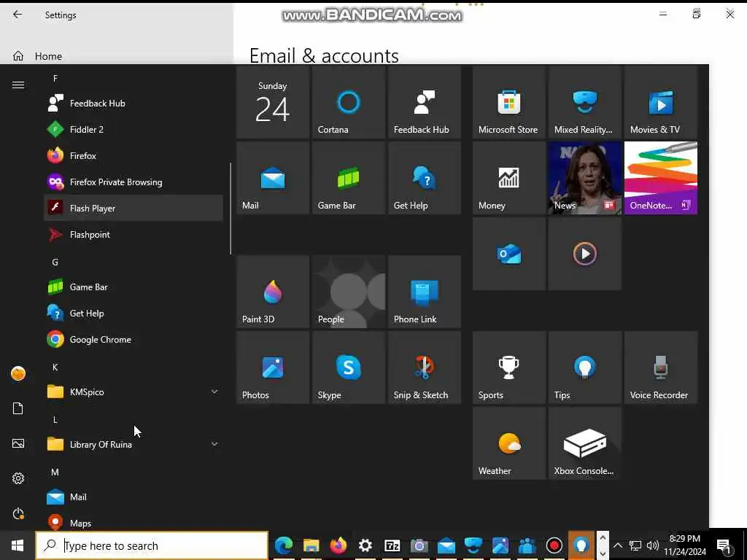The height and width of the screenshot is (560, 747).
Task: Open the Outlook tile
Action: pyautogui.click(x=509, y=254)
